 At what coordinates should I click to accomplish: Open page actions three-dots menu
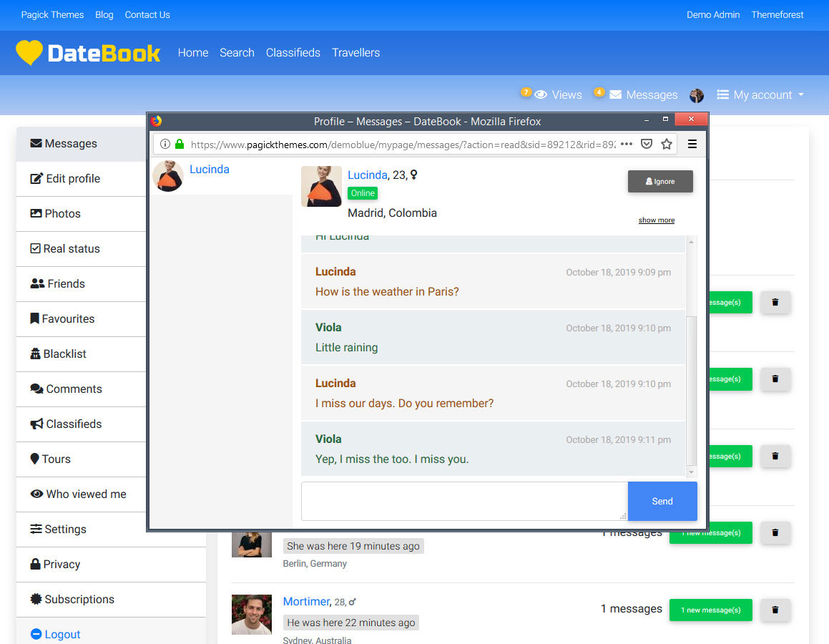tap(627, 144)
